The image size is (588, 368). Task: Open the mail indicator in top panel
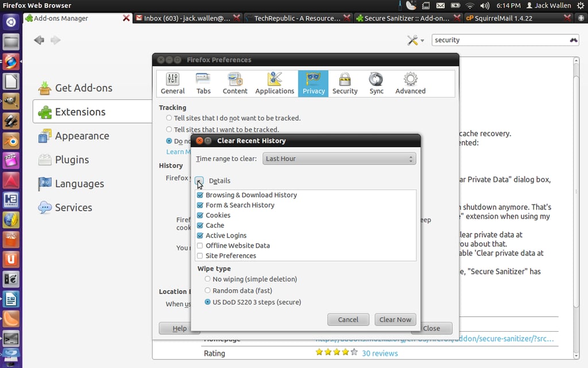440,5
